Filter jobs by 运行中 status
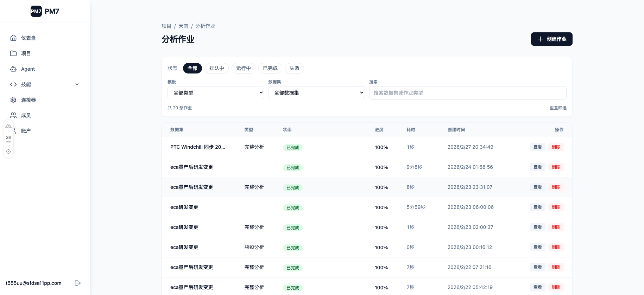The width and height of the screenshot is (644, 295). [244, 68]
